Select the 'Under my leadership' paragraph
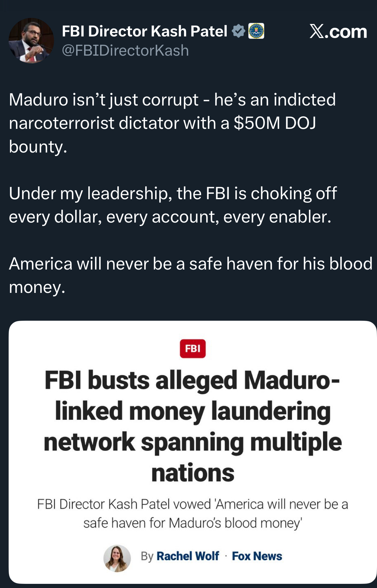The width and height of the screenshot is (377, 588). 173,205
